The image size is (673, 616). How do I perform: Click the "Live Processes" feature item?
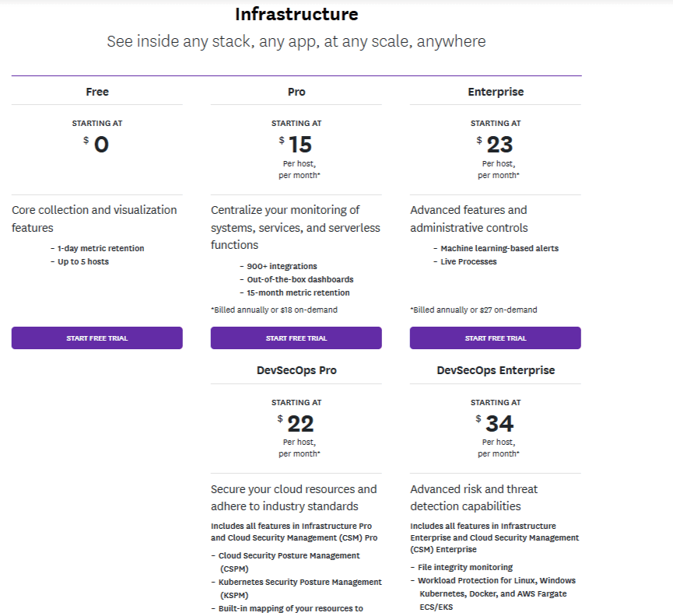468,261
